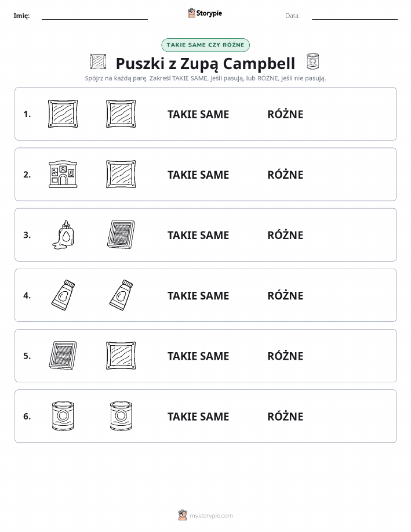Click the soup can icon beside the title
Image resolution: width=411 pixels, height=532 pixels.
tap(312, 61)
